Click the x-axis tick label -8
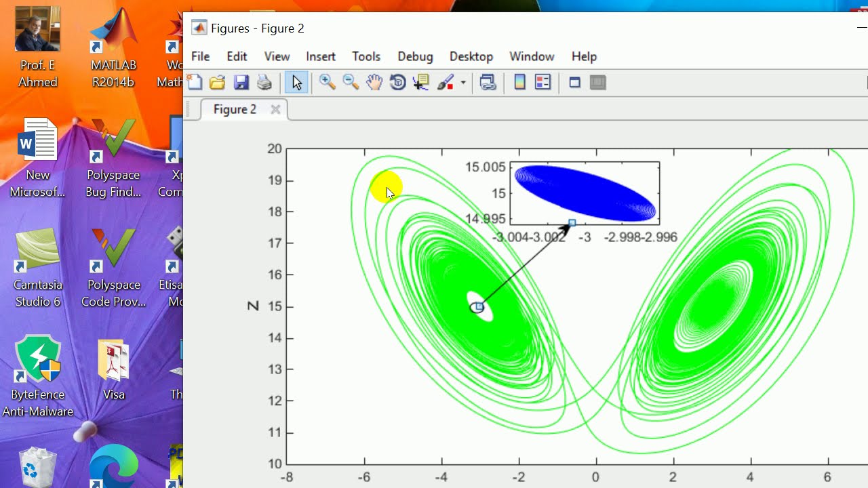Image resolution: width=868 pixels, height=488 pixels. coord(287,478)
